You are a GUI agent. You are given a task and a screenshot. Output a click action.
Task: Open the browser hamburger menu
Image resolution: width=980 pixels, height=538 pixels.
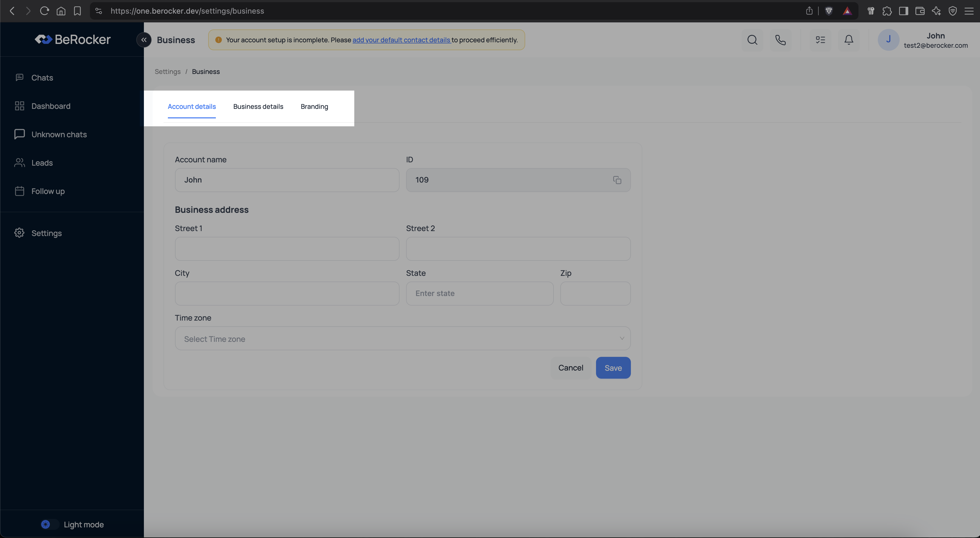point(969,11)
